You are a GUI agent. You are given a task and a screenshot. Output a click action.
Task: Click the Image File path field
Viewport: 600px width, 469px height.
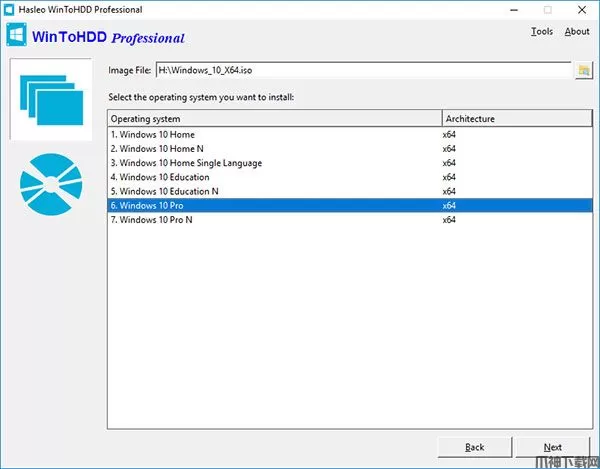[x=363, y=70]
